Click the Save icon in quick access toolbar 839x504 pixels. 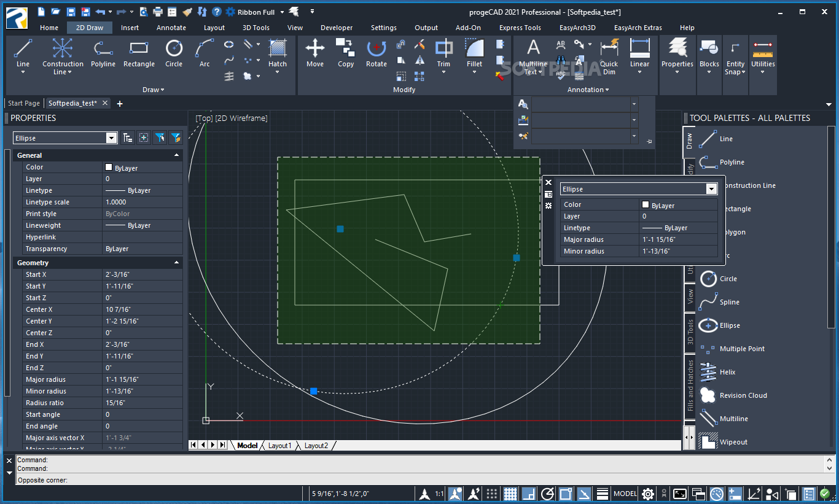point(71,12)
